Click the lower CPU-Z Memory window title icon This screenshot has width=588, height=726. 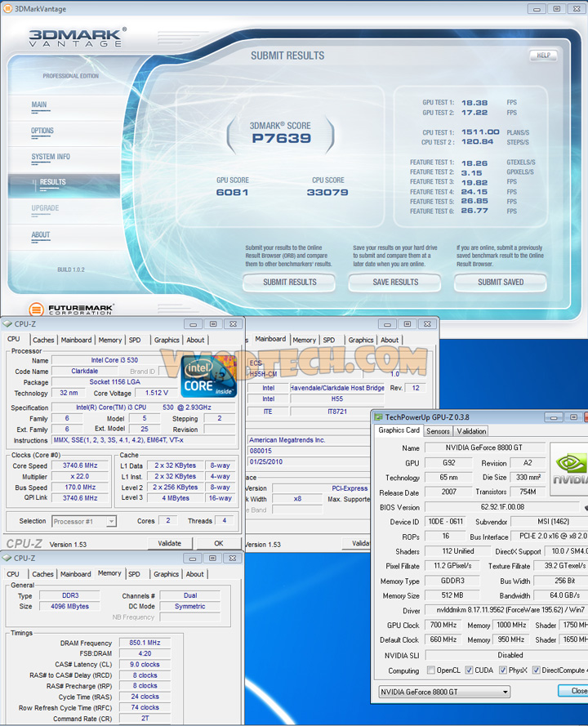pos(7,559)
